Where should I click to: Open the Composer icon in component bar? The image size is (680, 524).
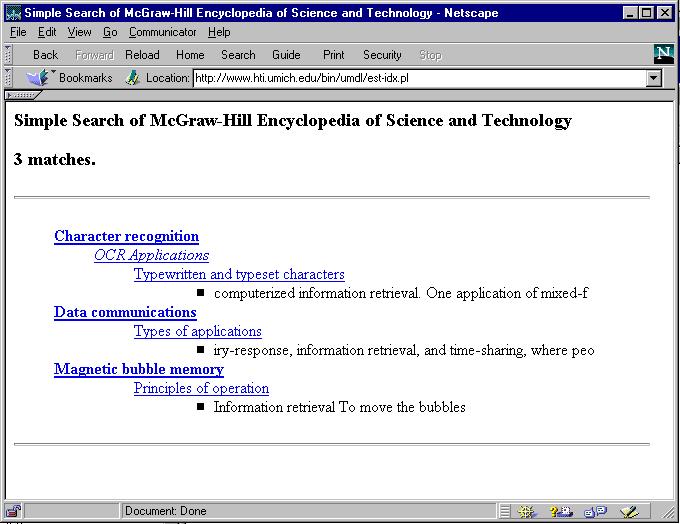[629, 511]
